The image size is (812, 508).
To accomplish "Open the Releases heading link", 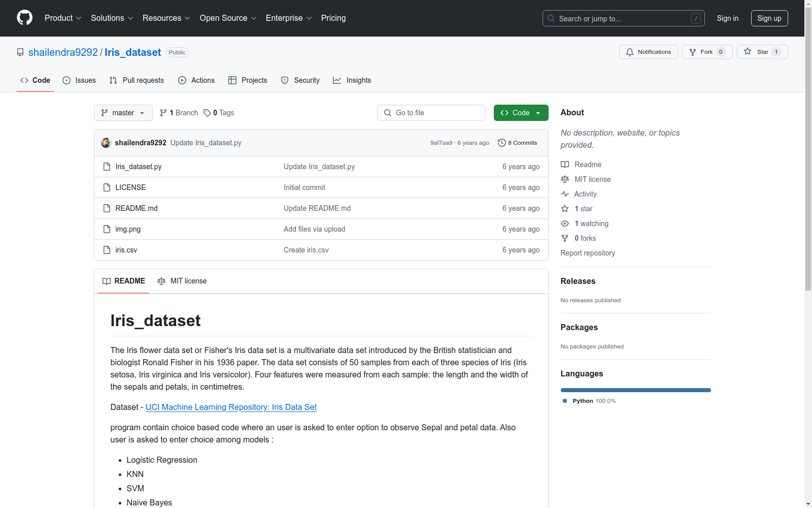I will (578, 281).
